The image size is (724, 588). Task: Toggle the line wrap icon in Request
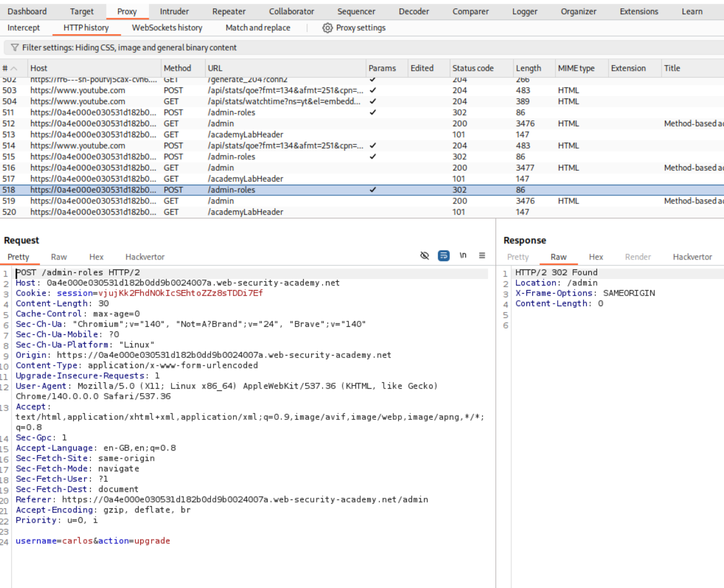click(x=443, y=255)
